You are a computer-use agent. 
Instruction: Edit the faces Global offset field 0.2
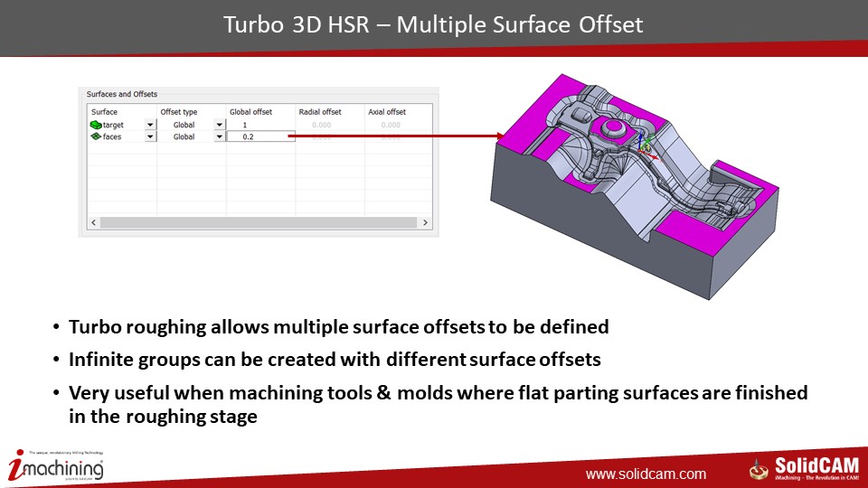[x=260, y=136]
